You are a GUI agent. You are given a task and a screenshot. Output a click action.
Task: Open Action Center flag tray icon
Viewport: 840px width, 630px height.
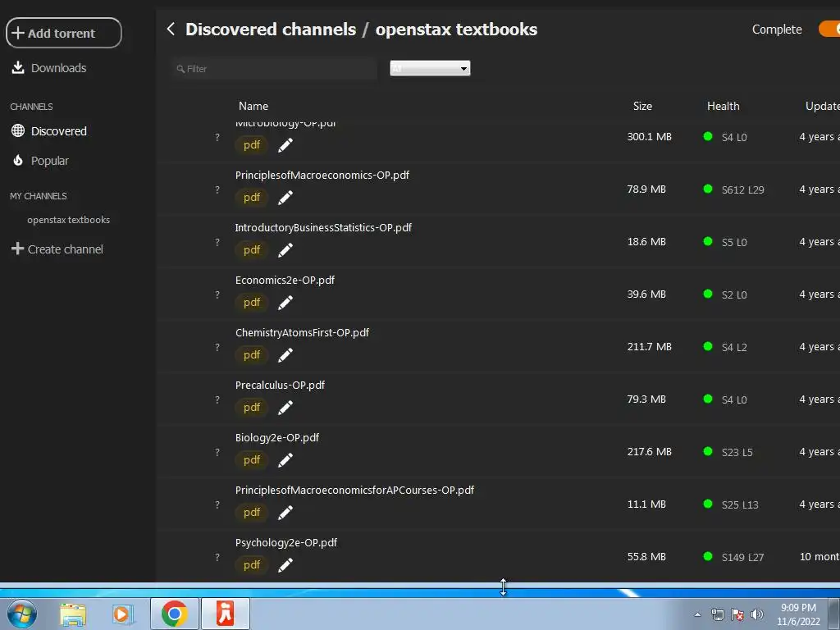[x=737, y=614]
